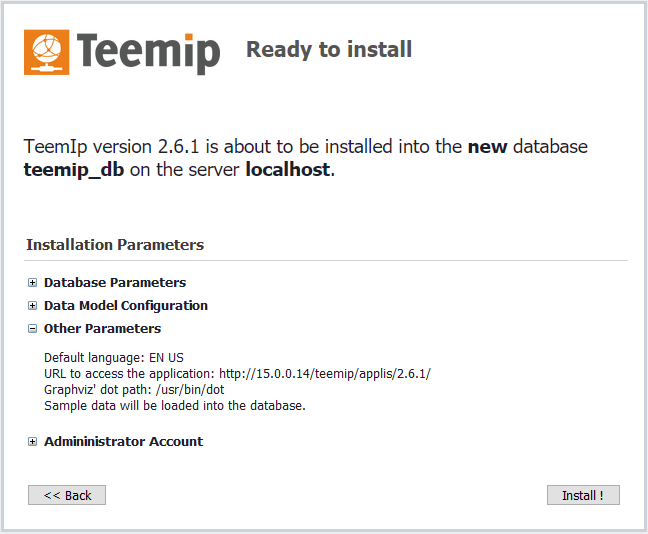Click the Admininistrator Account section label
This screenshot has height=534, width=648.
tap(123, 441)
